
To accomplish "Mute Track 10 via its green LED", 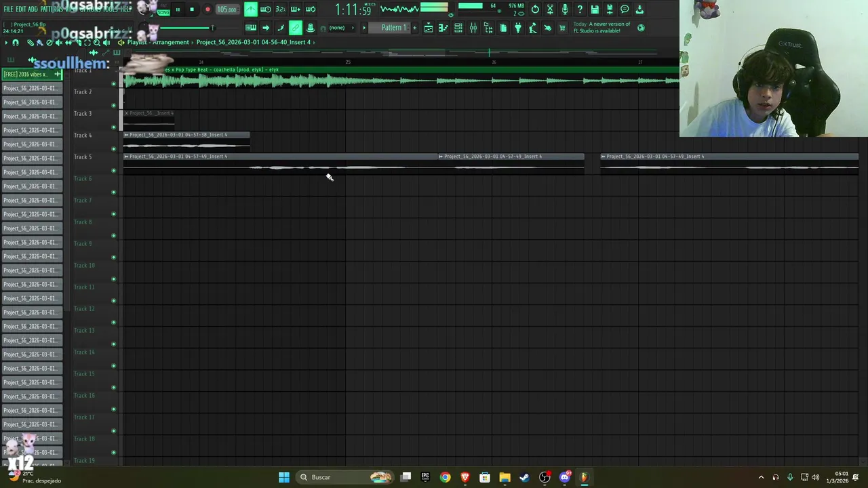I will (113, 279).
